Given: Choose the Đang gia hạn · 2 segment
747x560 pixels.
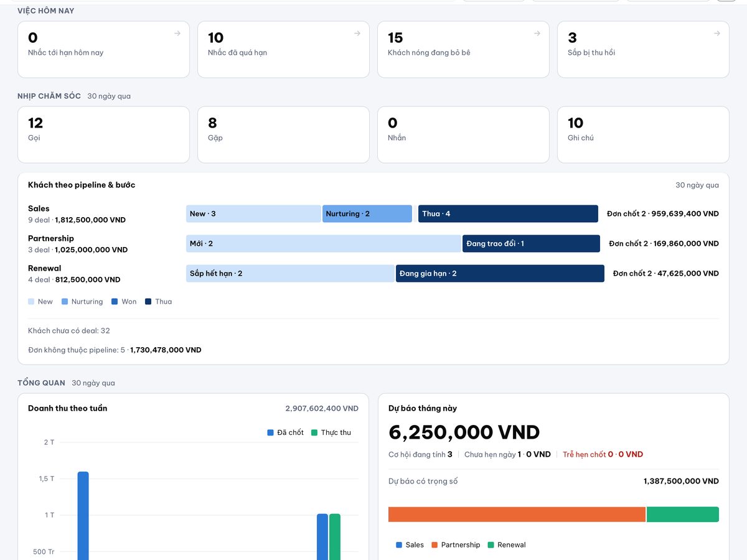Looking at the screenshot, I should tap(500, 274).
